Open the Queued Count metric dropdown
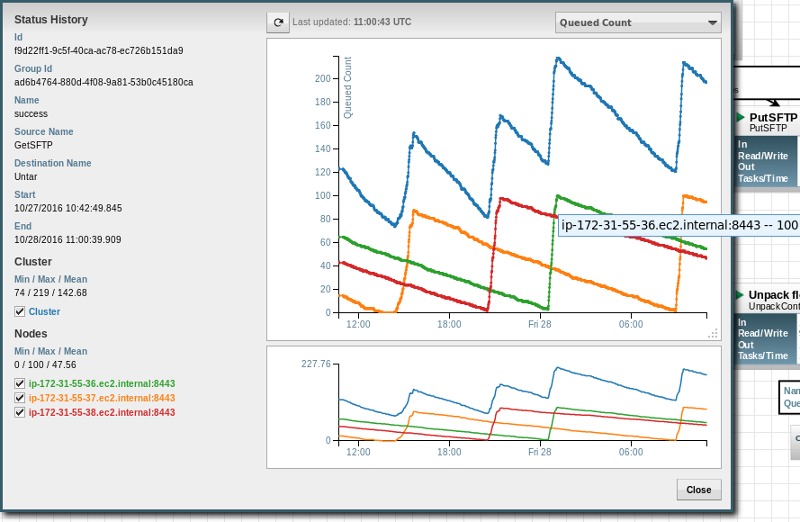 tap(638, 22)
